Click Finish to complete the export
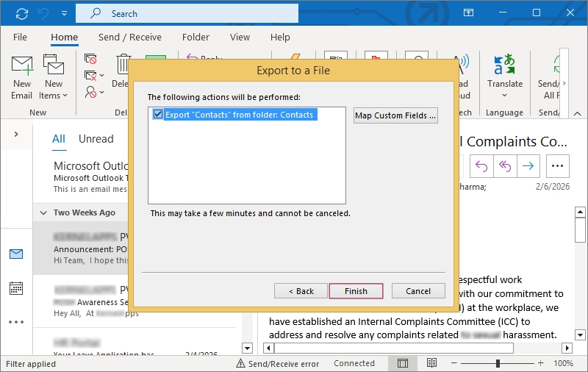The image size is (588, 372). point(356,291)
